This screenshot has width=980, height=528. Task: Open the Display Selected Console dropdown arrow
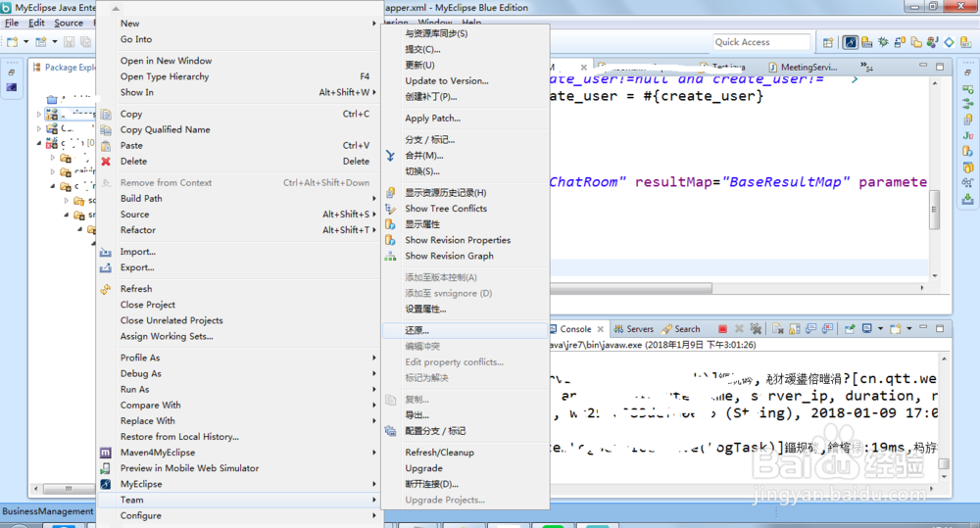click(881, 329)
